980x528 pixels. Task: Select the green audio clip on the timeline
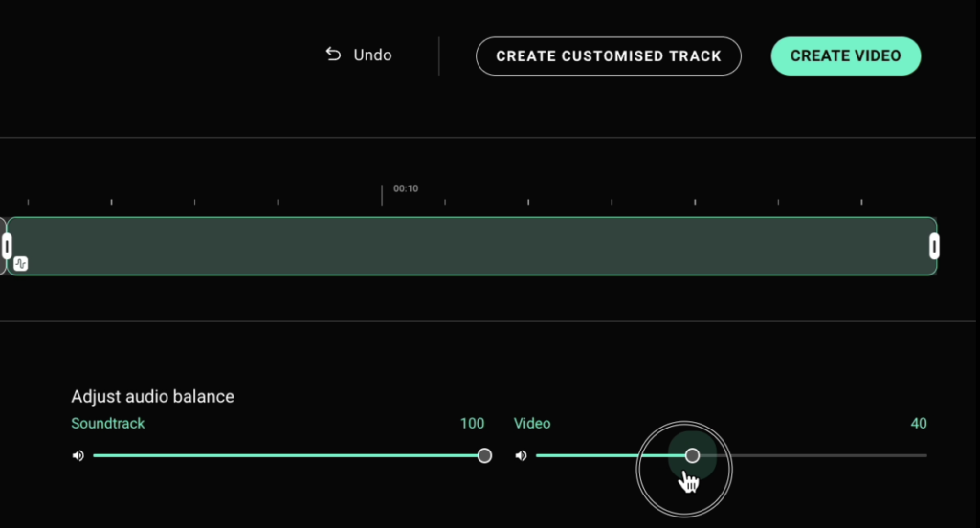coord(471,246)
